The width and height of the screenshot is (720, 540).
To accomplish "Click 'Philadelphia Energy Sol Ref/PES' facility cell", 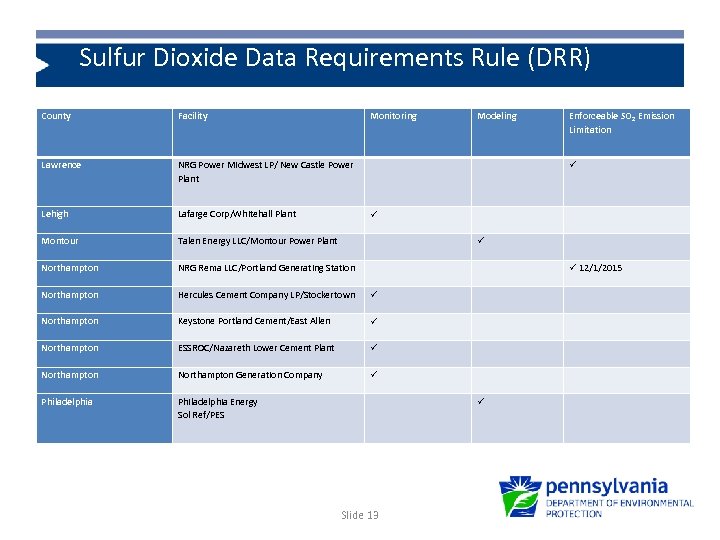I will [x=268, y=418].
